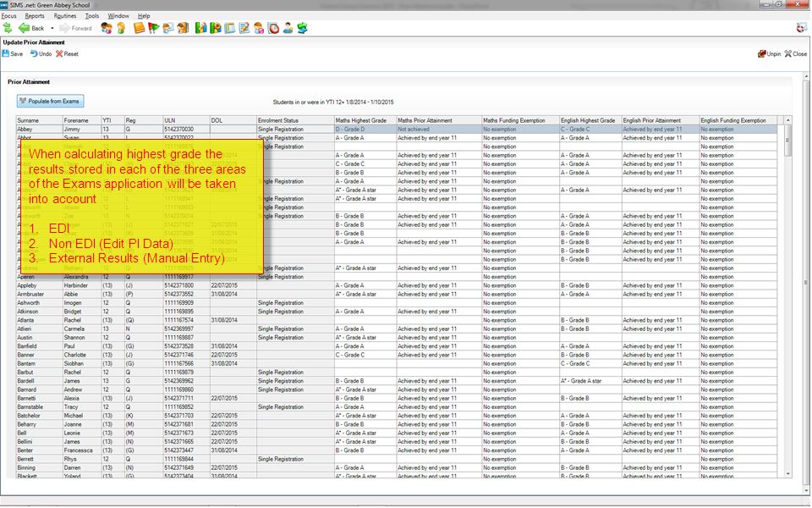Open the Window menu
This screenshot has height=508, width=812.
point(118,16)
